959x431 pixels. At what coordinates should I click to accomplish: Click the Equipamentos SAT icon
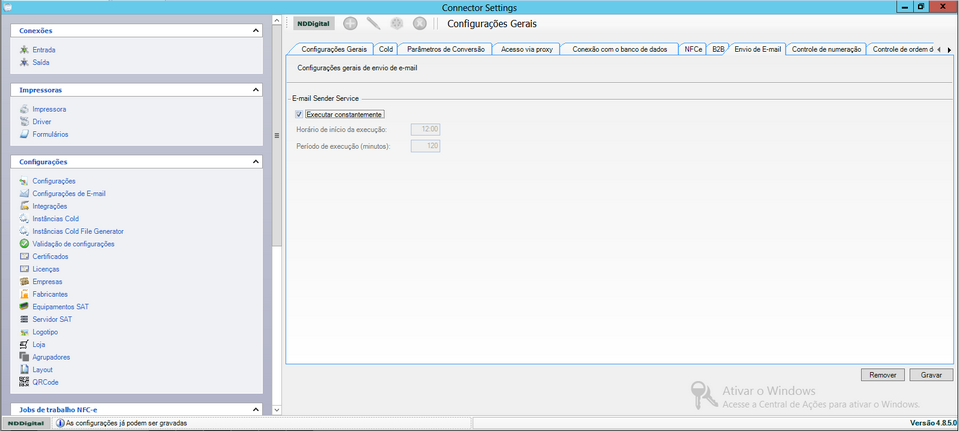coord(24,306)
